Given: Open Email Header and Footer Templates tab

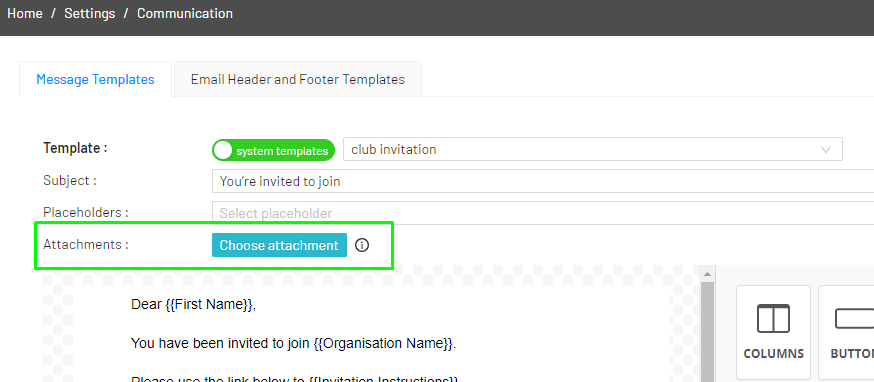Looking at the screenshot, I should (x=298, y=79).
